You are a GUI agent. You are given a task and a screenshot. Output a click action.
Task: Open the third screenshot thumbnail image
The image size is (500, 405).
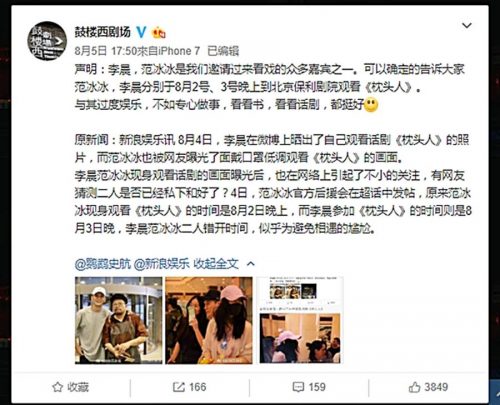click(300, 320)
